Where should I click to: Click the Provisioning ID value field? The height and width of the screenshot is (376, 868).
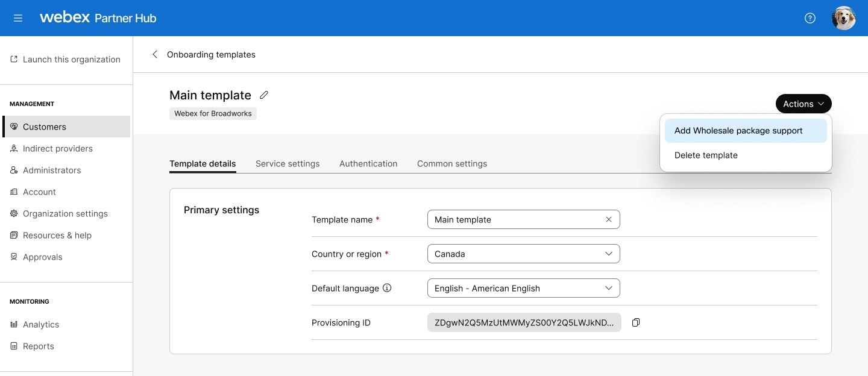click(524, 322)
